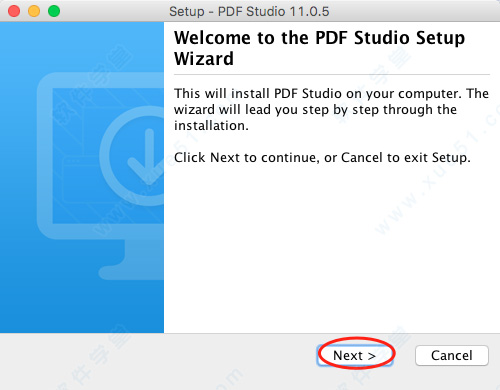The width and height of the screenshot is (500, 390).
Task: Click the separator line below the heading
Action: [332, 74]
